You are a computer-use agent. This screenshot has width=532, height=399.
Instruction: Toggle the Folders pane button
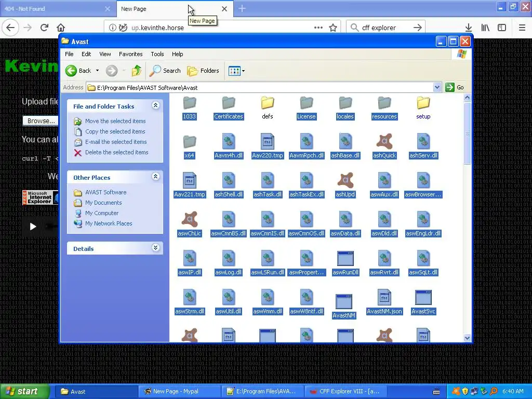(x=203, y=71)
